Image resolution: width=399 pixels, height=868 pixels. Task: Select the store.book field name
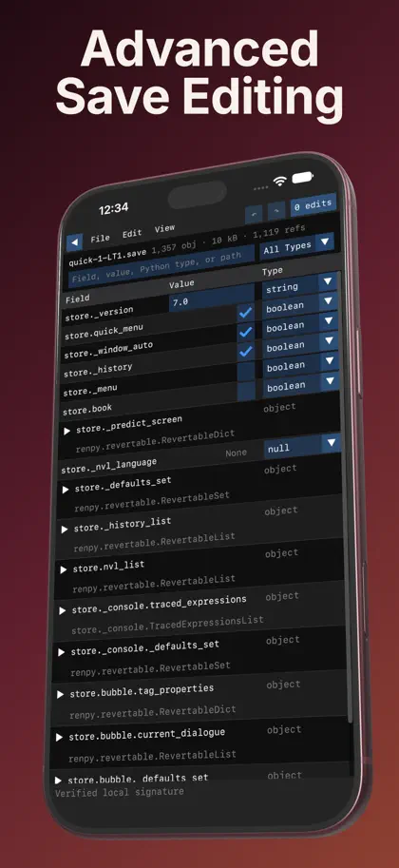[86, 410]
